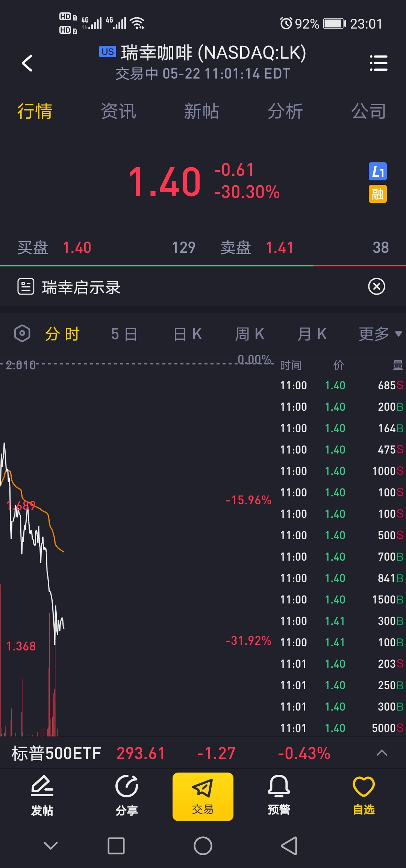
Task: Tap the trade row with volume 685S
Action: (342, 385)
